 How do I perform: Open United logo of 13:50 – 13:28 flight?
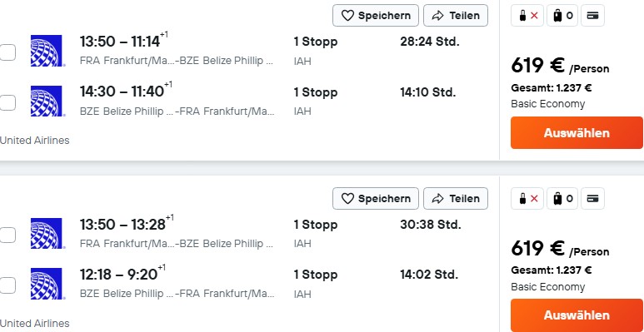click(x=47, y=234)
